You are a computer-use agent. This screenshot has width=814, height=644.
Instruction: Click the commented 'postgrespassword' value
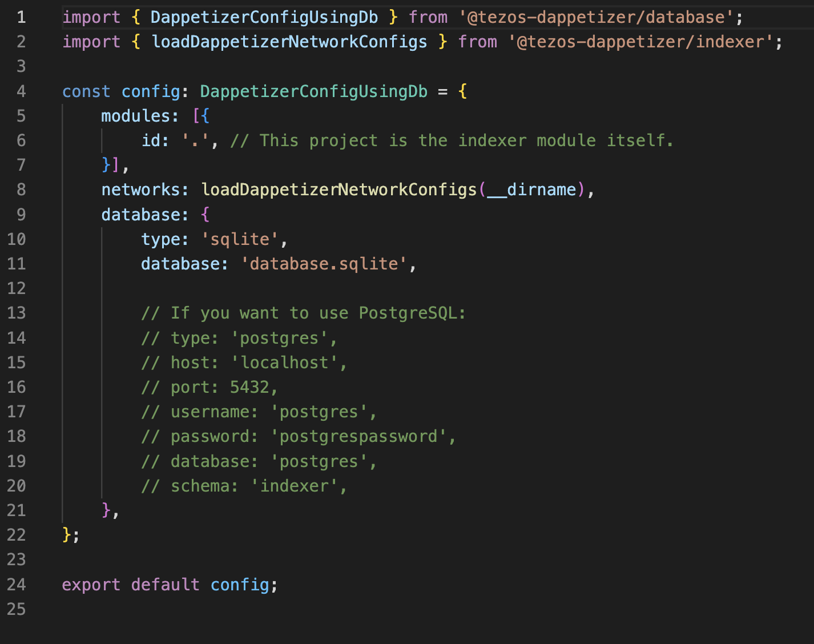pyautogui.click(x=358, y=436)
